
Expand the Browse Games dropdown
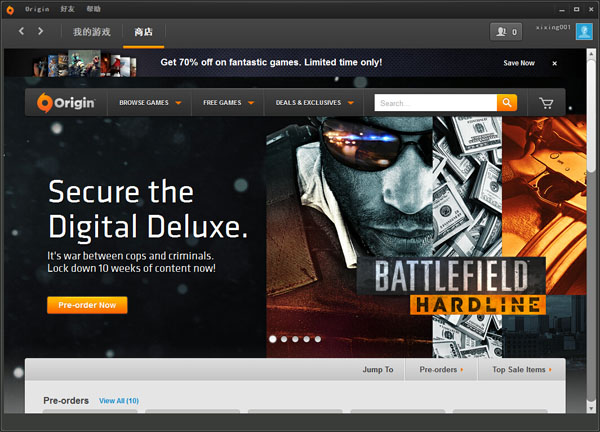click(150, 103)
